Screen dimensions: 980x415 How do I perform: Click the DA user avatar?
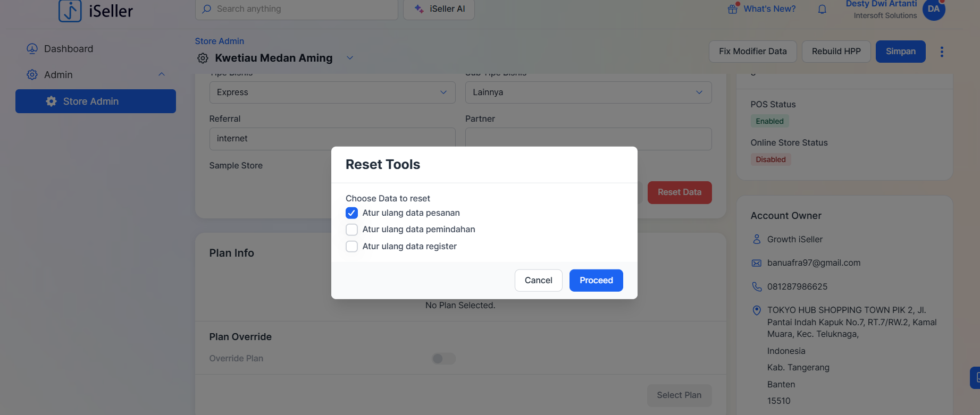point(934,9)
